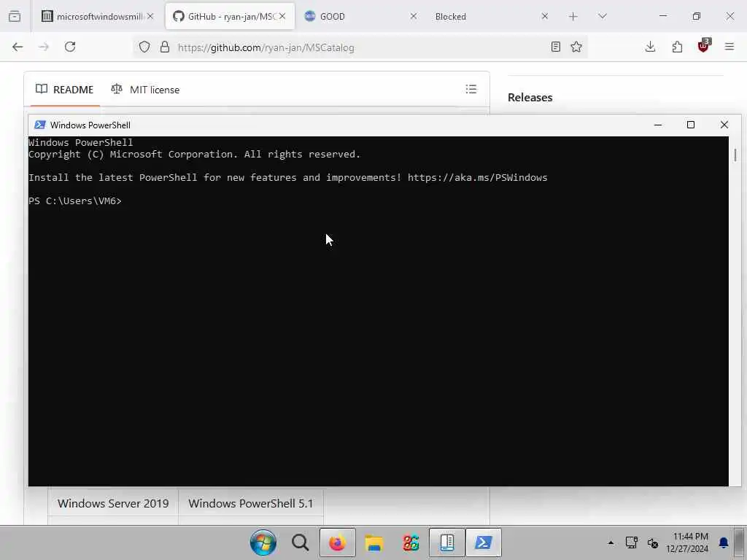Click the Windows PowerShell 5.1 table cell
The width and height of the screenshot is (747, 560).
tap(251, 503)
